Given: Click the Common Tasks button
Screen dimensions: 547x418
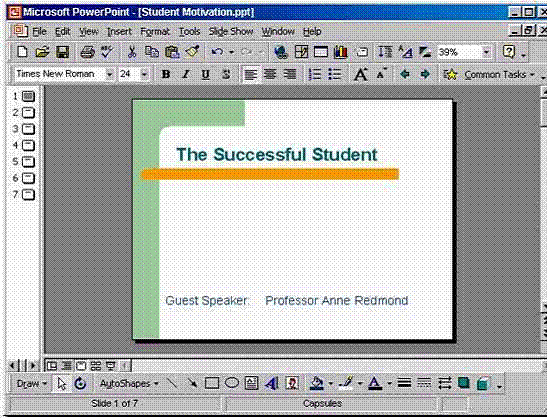Looking at the screenshot, I should [x=489, y=74].
